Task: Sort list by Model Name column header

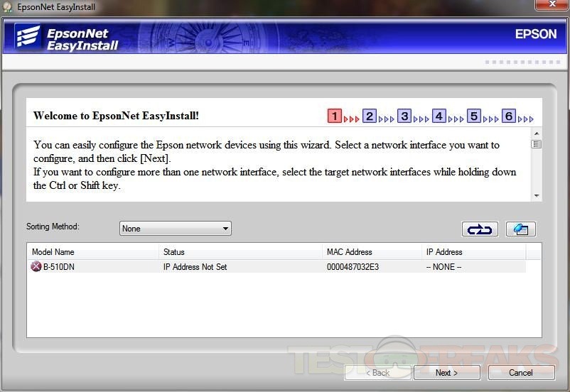Action: coord(92,252)
